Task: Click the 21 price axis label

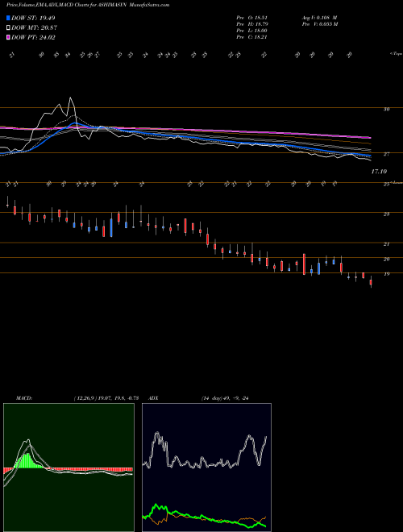Action: pyautogui.click(x=386, y=244)
